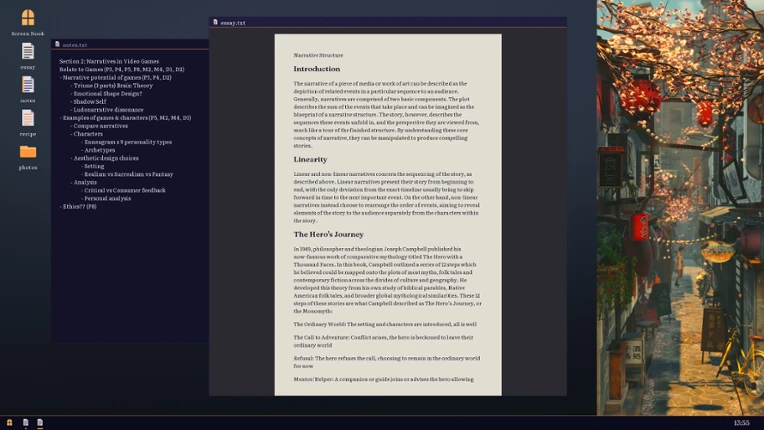Click 'Compare narratives' note line
The image size is (764, 430).
tap(99, 126)
